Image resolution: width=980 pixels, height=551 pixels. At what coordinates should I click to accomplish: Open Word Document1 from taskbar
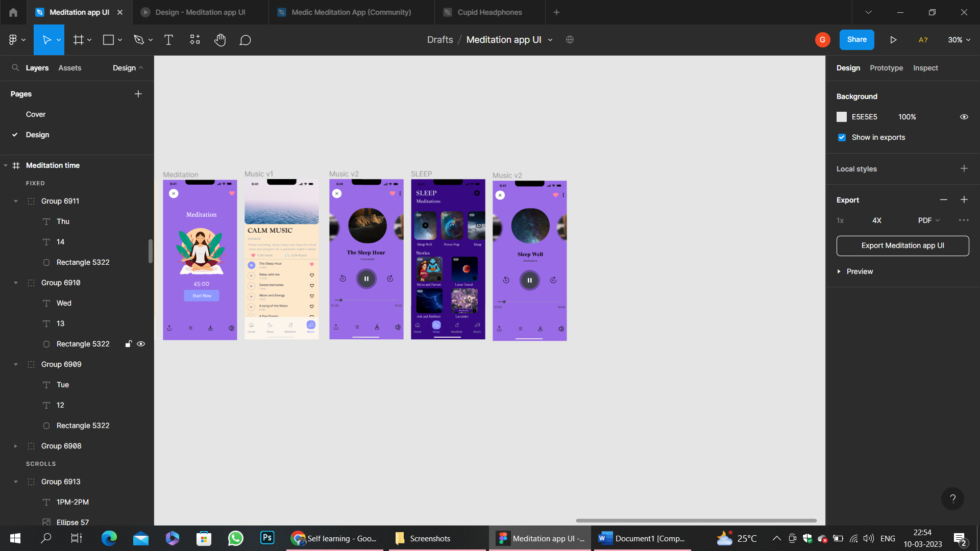click(641, 538)
